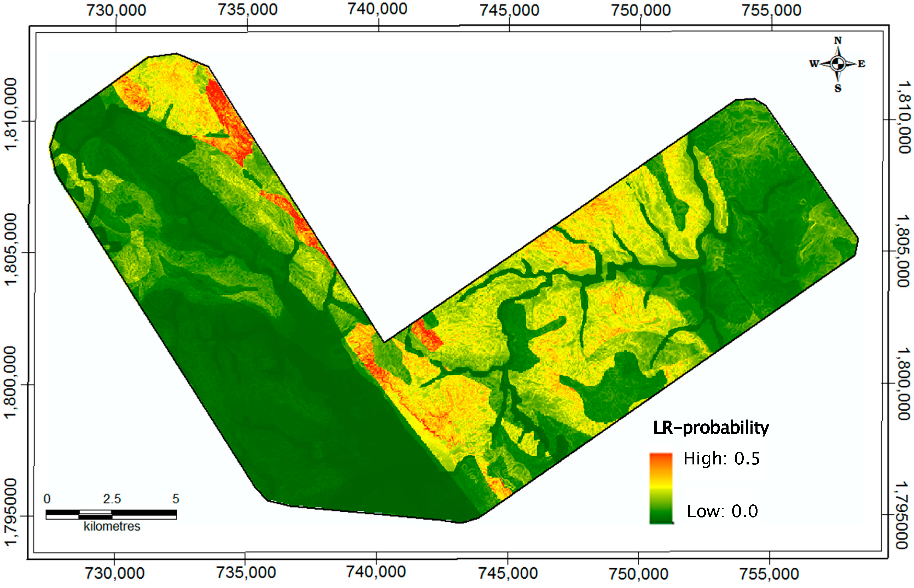The height and width of the screenshot is (588, 914).
Task: Click the S letter on the compass
Action: (x=838, y=89)
